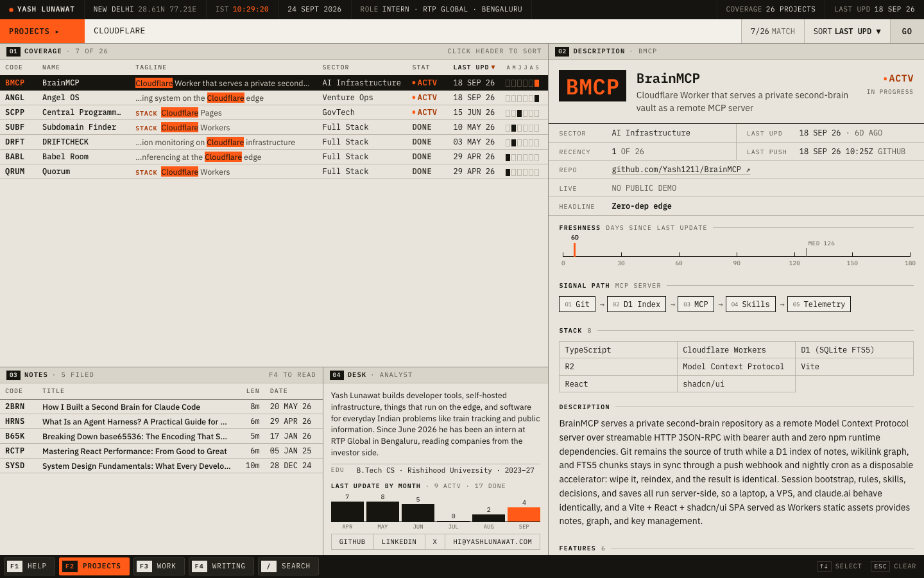Click the 01 Git signal path step
The width and height of the screenshot is (924, 578).
coord(577,304)
